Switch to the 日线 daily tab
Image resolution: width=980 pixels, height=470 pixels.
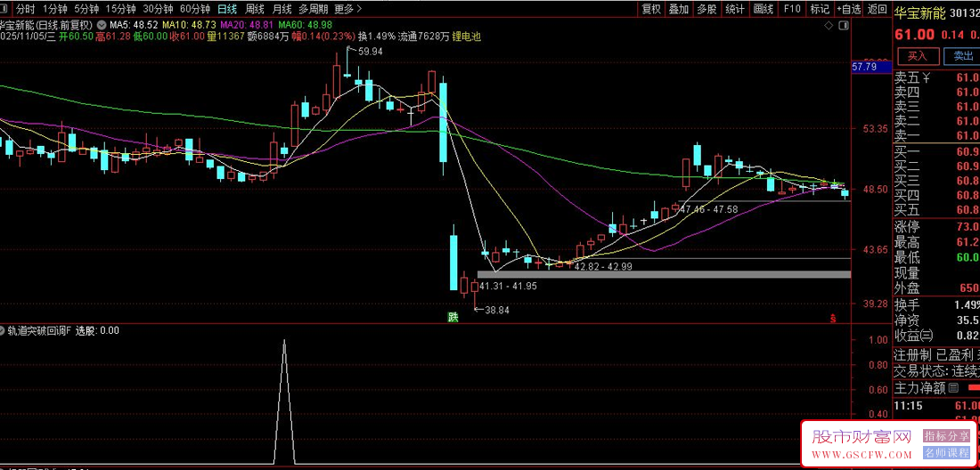227,9
